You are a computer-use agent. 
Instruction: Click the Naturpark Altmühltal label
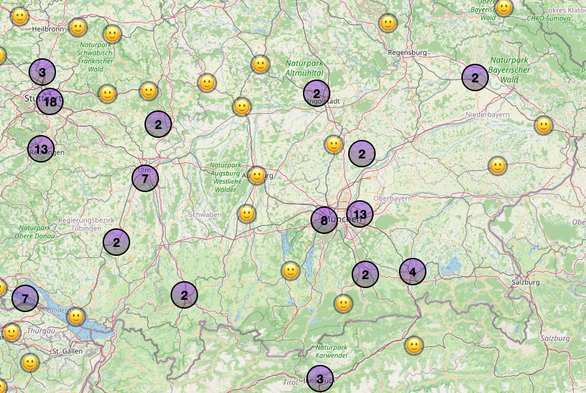click(304, 68)
